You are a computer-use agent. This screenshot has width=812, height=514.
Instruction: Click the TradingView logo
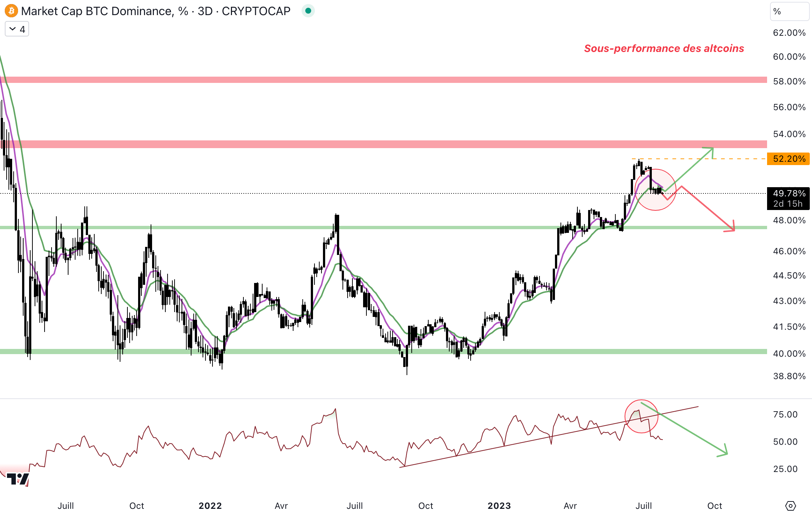pyautogui.click(x=18, y=479)
